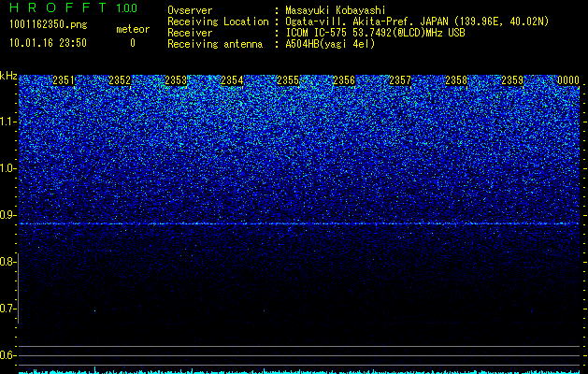Click the 0000 time marker
This screenshot has width=588, height=374.
point(568,79)
